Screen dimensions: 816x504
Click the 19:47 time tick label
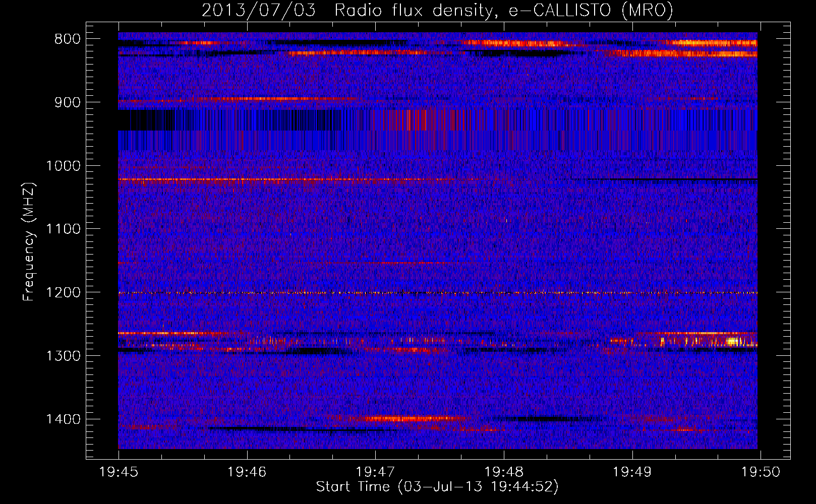click(375, 472)
